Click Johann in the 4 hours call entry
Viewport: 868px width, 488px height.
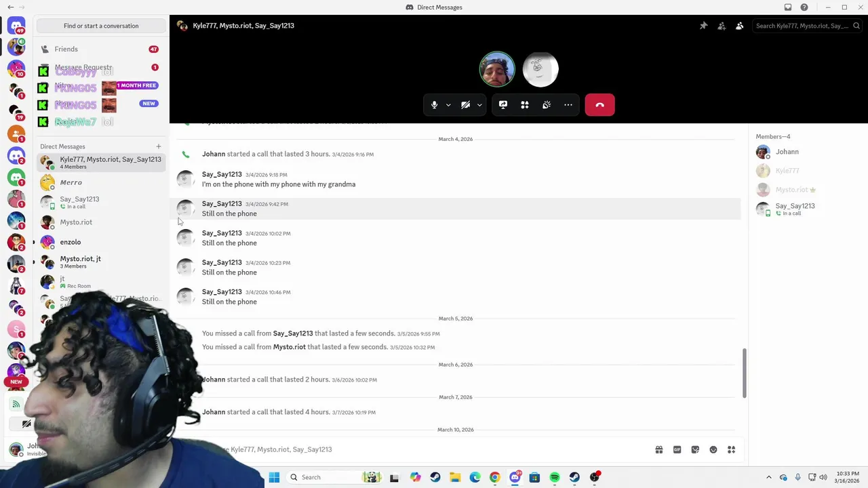tap(214, 412)
